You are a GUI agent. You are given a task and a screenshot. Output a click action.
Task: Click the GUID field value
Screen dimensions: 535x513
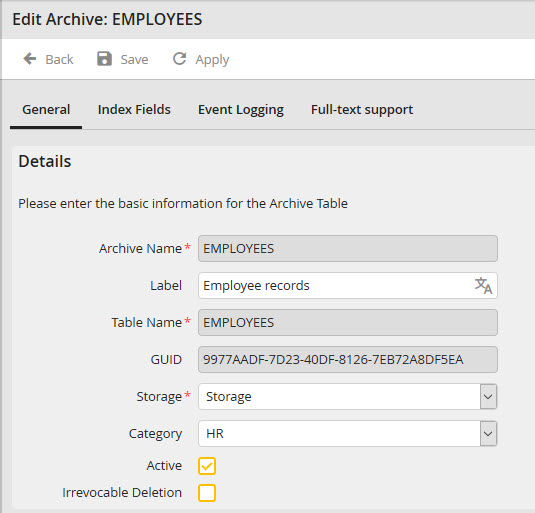(347, 360)
